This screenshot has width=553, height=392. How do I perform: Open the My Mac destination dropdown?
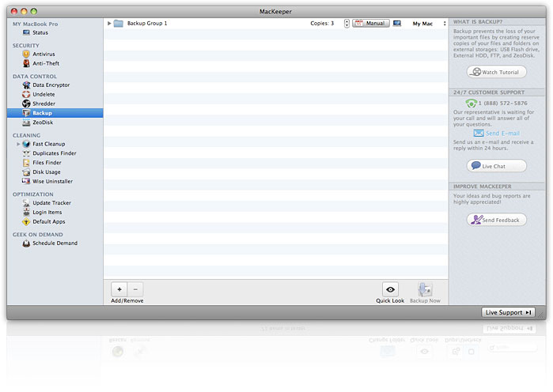[430, 24]
